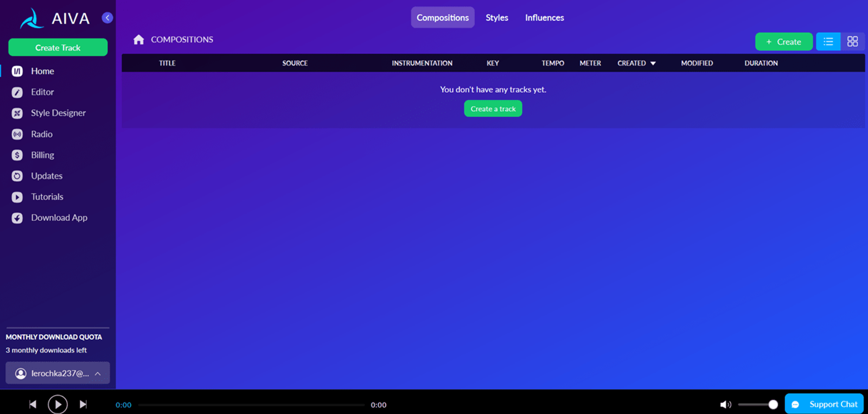Sort by the TITLE column
Viewport: 868px width, 414px height.
point(167,63)
